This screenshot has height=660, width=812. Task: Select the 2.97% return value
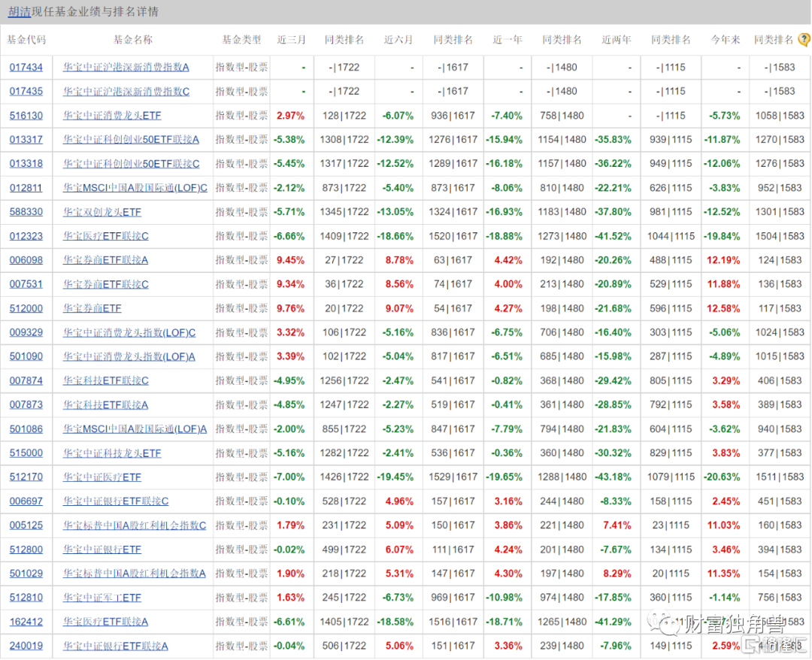click(290, 116)
